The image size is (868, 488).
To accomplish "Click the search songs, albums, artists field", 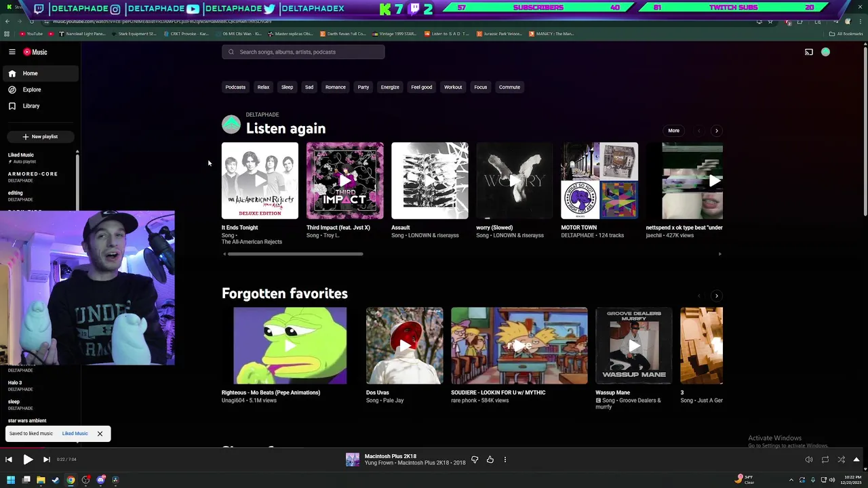I will [303, 52].
